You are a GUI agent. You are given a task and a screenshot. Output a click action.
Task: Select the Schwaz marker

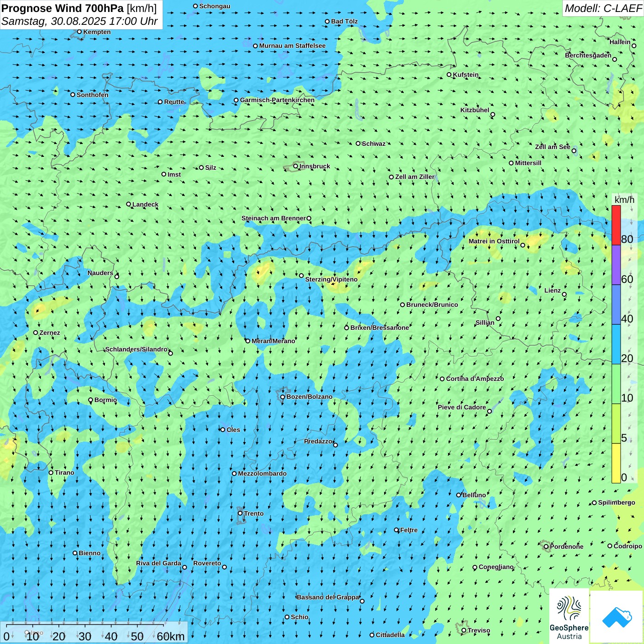pyautogui.click(x=358, y=144)
